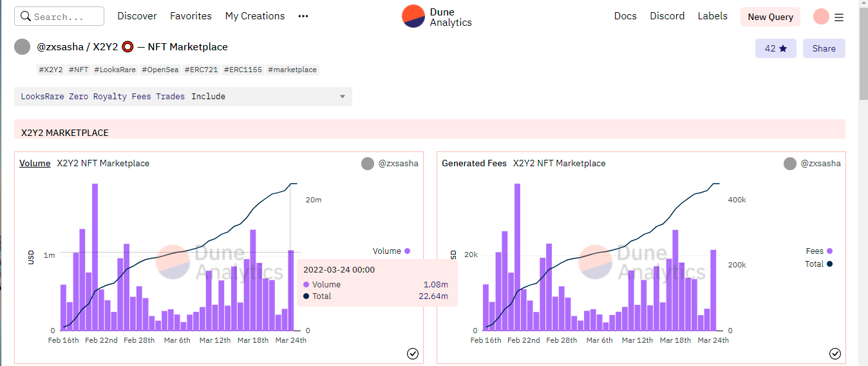The height and width of the screenshot is (366, 868).
Task: Click the Share button
Action: tap(824, 48)
